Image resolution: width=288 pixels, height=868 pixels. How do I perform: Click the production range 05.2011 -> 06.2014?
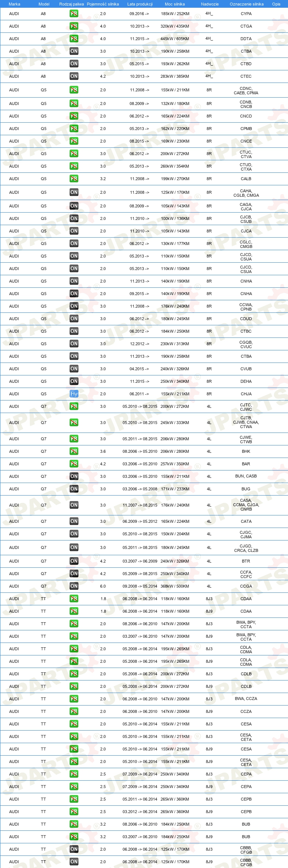pos(140,799)
